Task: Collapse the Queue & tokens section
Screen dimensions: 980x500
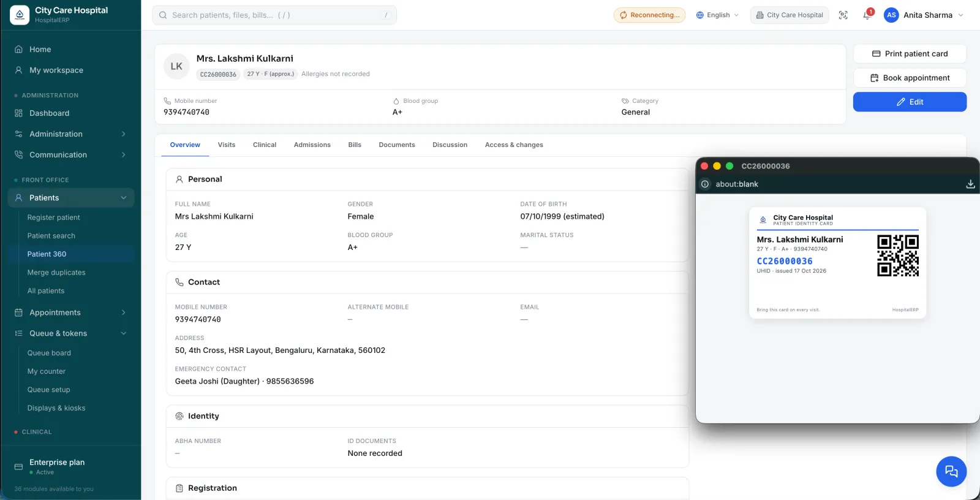Action: (x=70, y=333)
